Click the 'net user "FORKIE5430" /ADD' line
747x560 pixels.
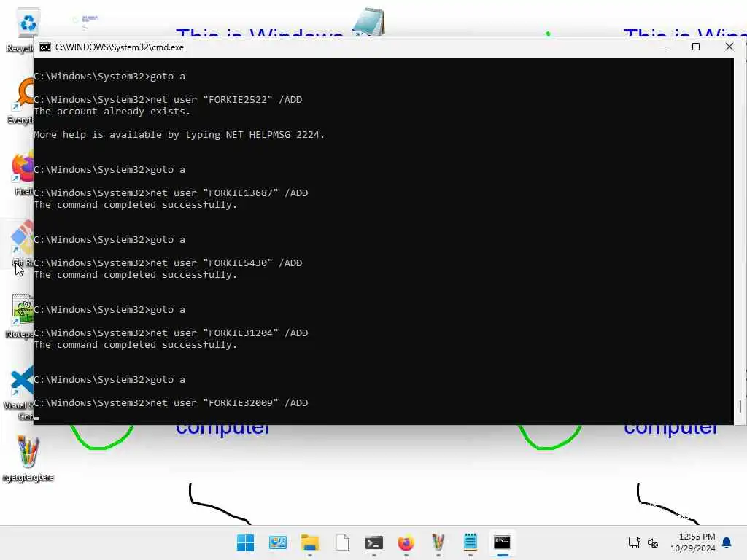168,262
